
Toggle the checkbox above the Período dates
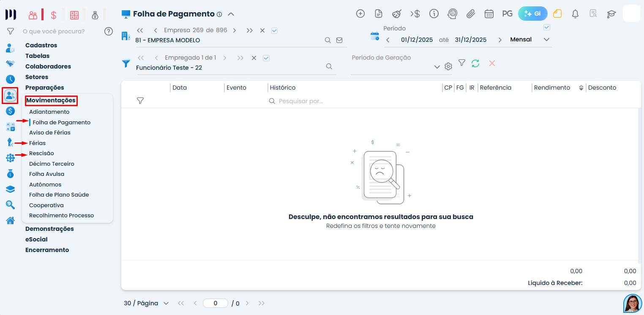click(547, 27)
